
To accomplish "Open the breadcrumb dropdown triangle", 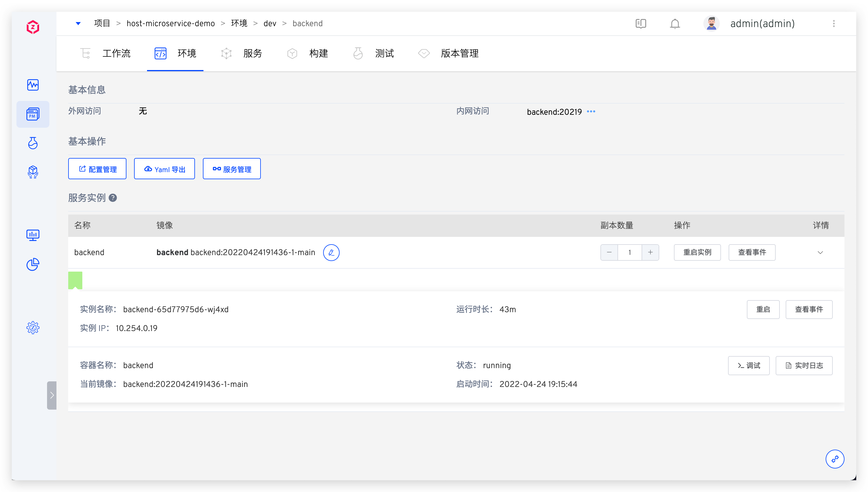I will (x=78, y=24).
